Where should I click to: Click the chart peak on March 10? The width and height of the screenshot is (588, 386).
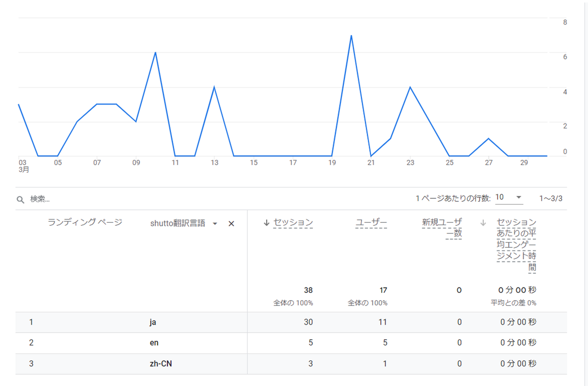coord(155,53)
